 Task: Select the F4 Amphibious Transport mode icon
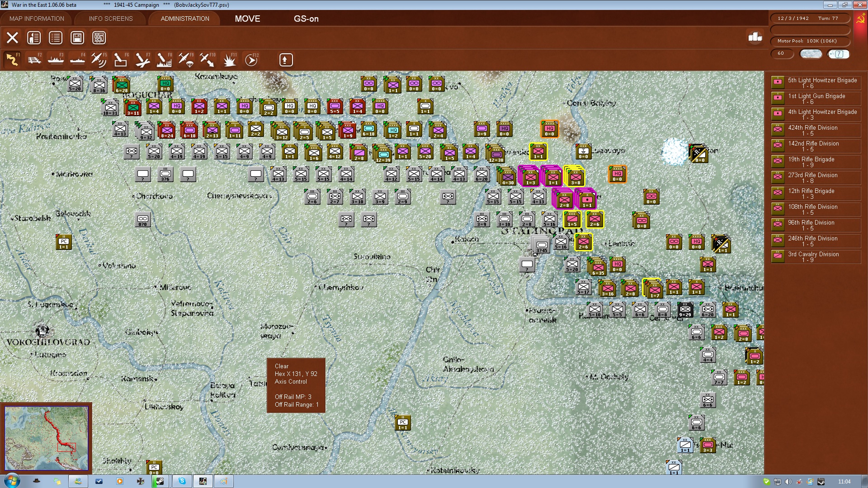(77, 60)
